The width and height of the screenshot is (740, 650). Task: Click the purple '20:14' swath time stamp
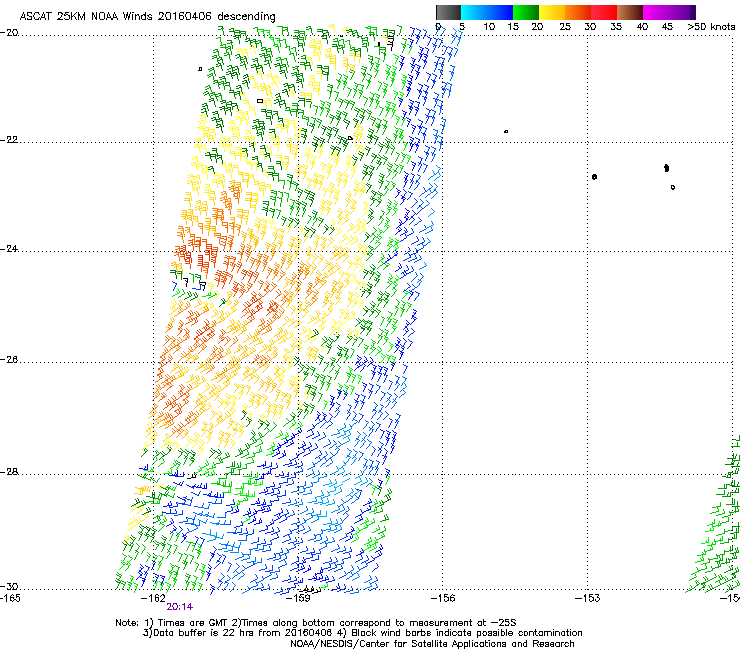(179, 607)
